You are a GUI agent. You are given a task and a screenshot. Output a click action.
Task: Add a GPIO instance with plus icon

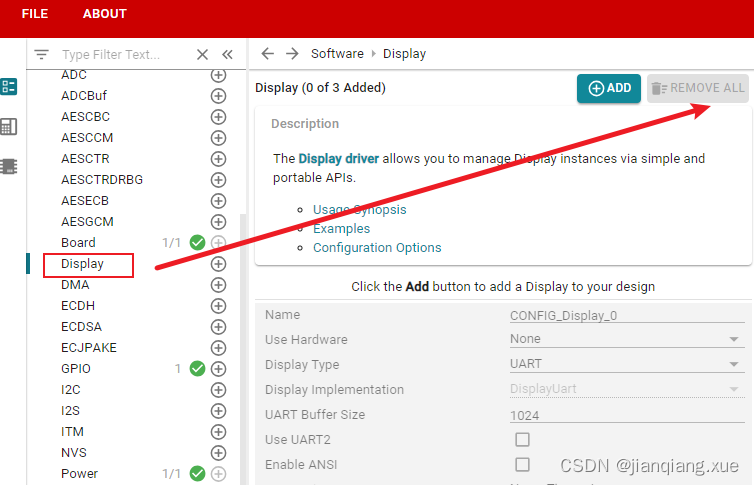click(218, 369)
